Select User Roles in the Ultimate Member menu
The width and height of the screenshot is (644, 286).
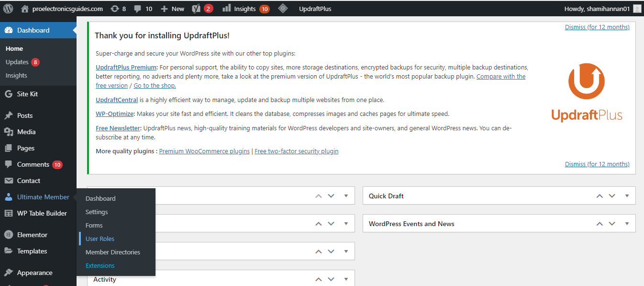[100, 238]
